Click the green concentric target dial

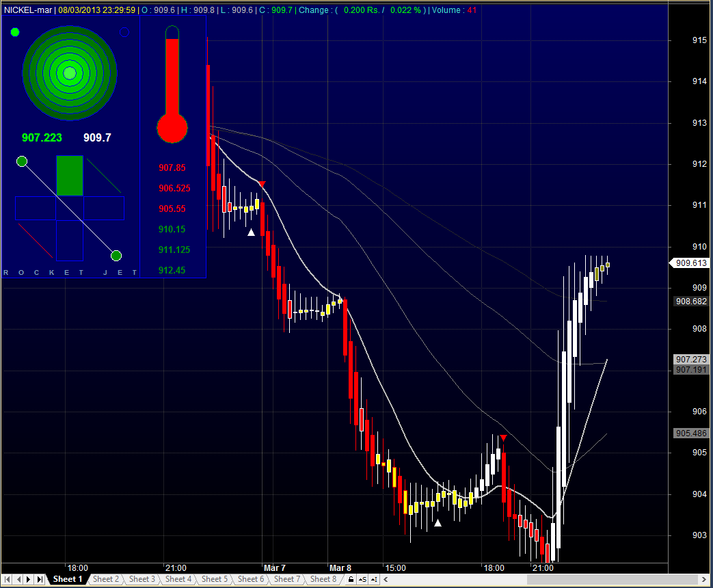click(70, 73)
